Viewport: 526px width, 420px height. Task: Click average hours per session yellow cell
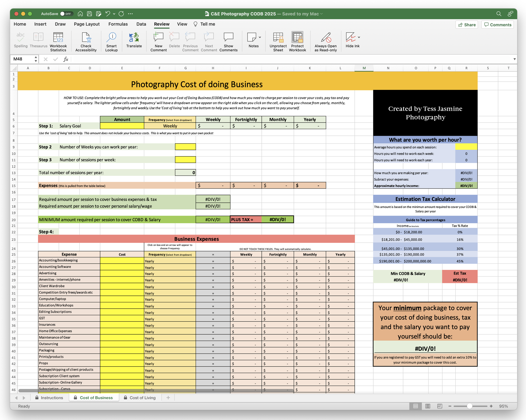pos(466,147)
